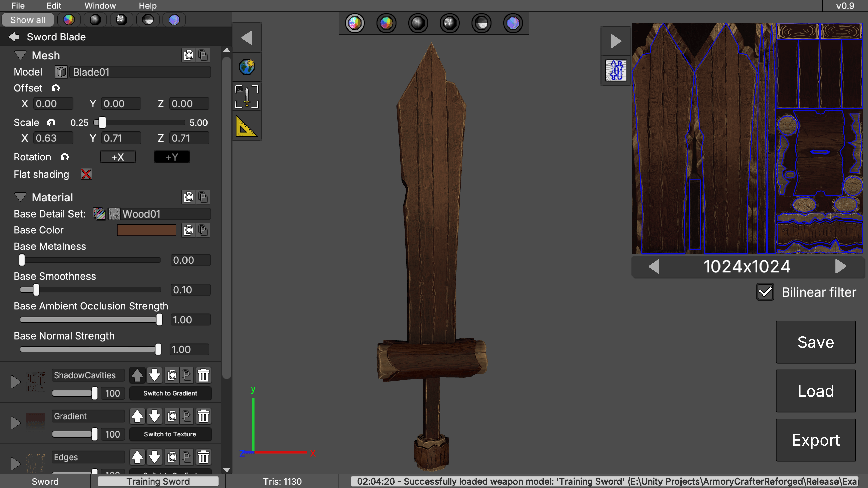Click the Export button
868x488 pixels.
click(816, 440)
